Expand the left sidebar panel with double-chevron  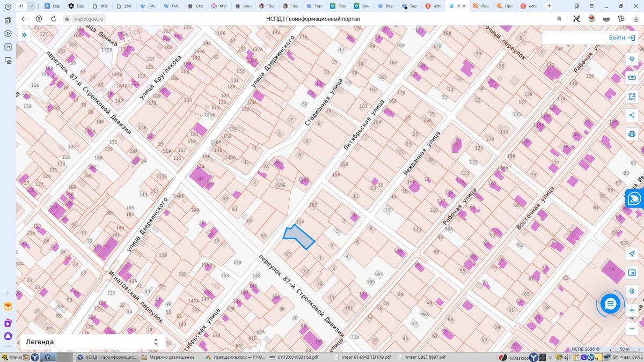tap(24, 35)
